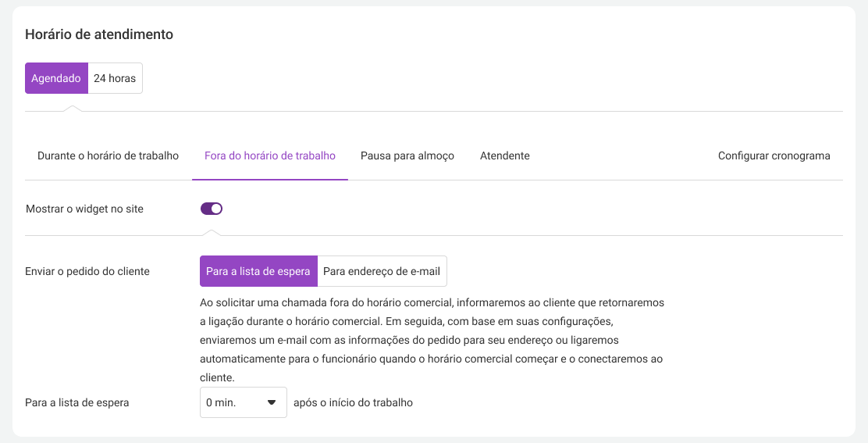Click the bottom-left Para a lista de espera label
Viewport: 868px width, 443px height.
click(x=77, y=402)
